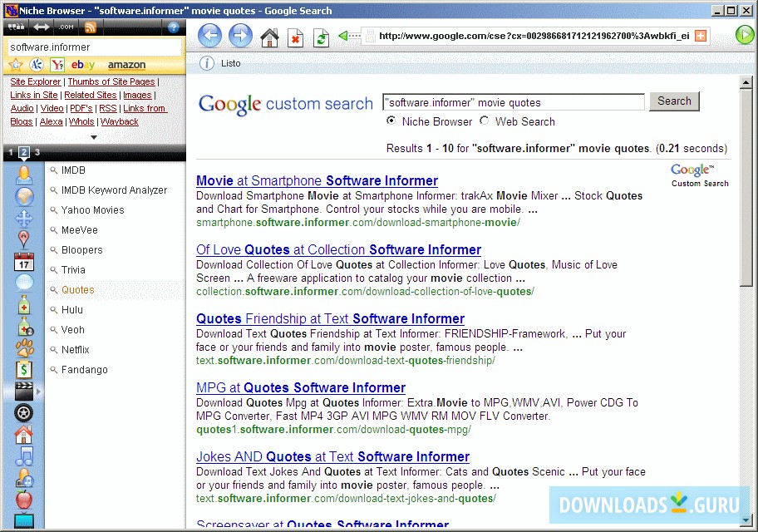Select the paw print category icon
Image resolution: width=758 pixels, height=532 pixels.
pyautogui.click(x=24, y=347)
